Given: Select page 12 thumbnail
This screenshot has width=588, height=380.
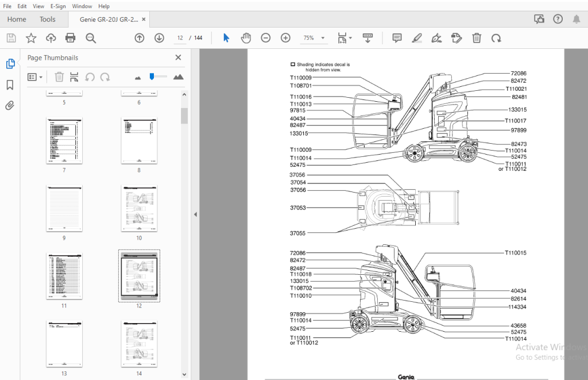Looking at the screenshot, I should [x=139, y=276].
